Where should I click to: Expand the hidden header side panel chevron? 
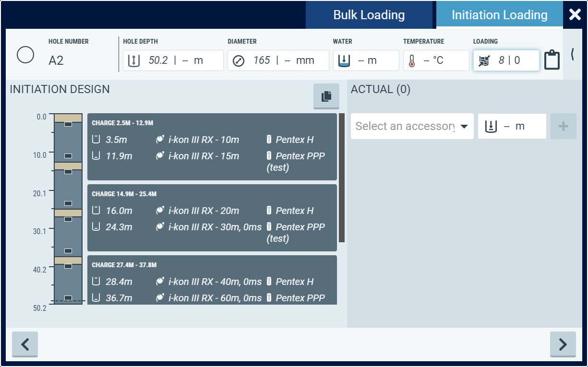click(x=573, y=54)
